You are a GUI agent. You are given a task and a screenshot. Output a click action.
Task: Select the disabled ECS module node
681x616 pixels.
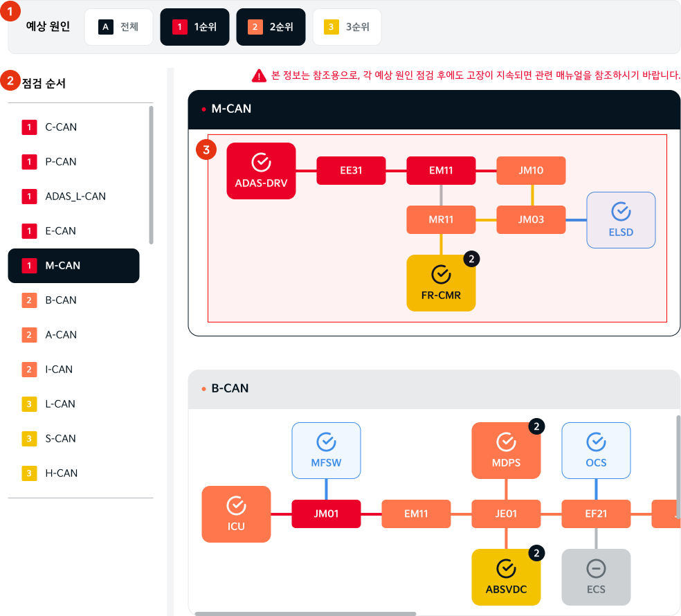[x=596, y=577]
